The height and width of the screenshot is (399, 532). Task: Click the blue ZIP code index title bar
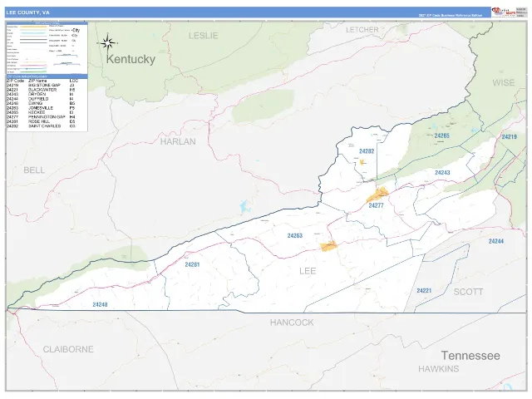[x=47, y=76]
